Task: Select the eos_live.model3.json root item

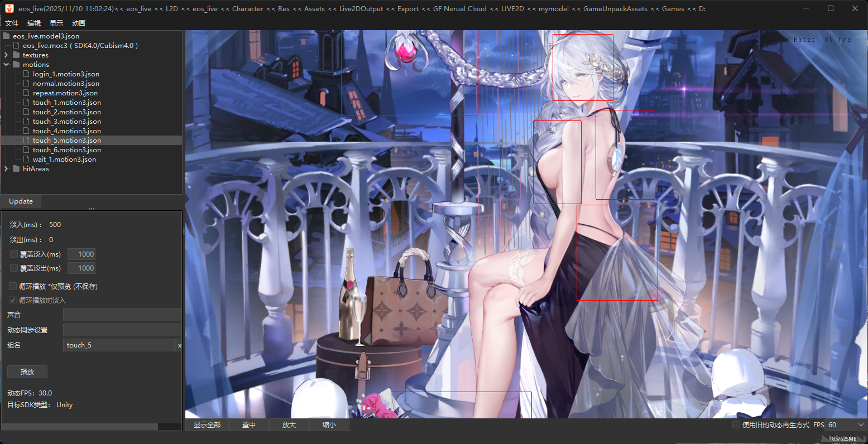Action: 46,36
